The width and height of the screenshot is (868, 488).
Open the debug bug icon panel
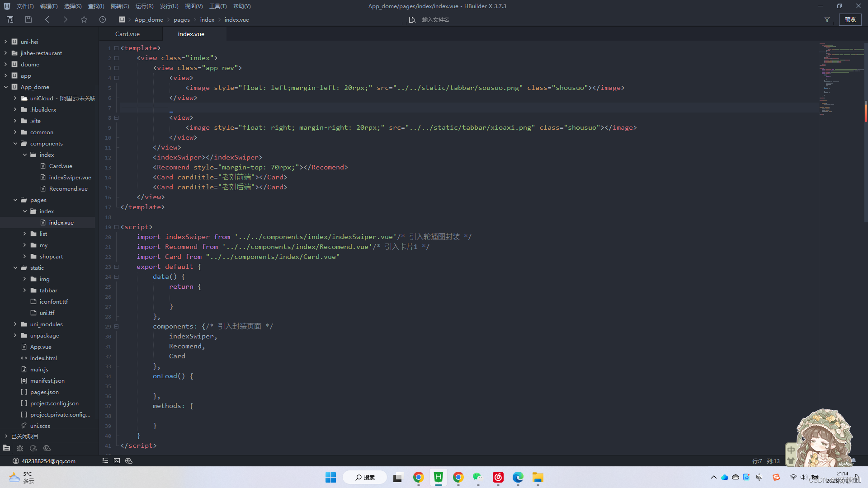click(x=20, y=448)
